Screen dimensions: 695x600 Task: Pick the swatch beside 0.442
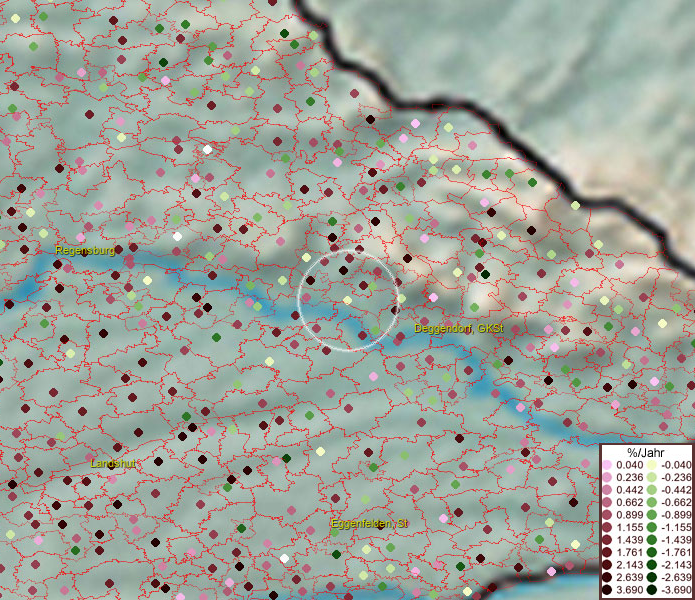pos(607,490)
